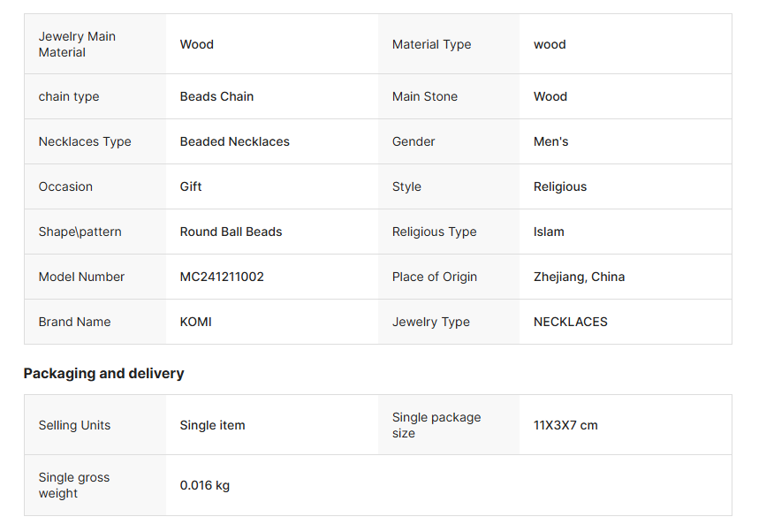The width and height of the screenshot is (774, 532).
Task: Click the 'Islam' religious type value
Action: (549, 232)
